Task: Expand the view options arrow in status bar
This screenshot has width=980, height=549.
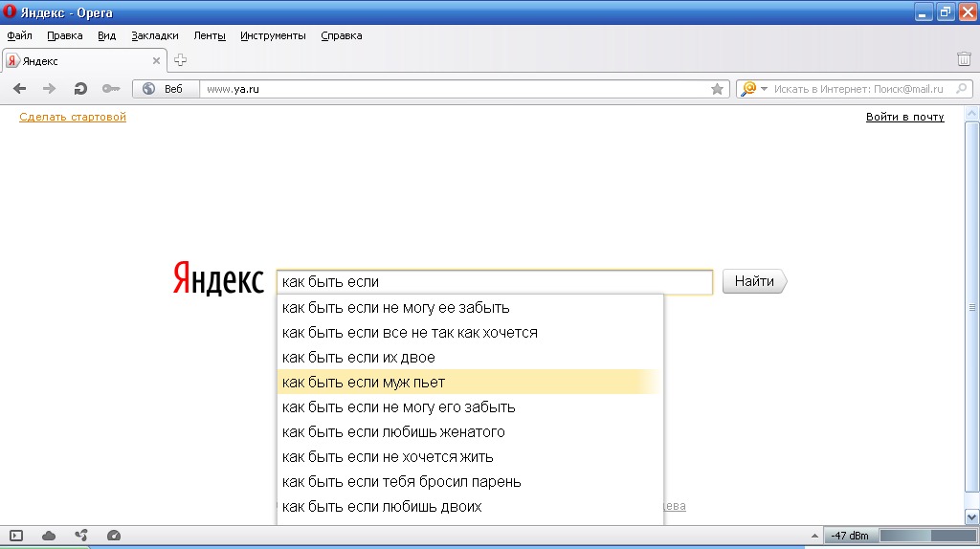Action: tap(814, 536)
